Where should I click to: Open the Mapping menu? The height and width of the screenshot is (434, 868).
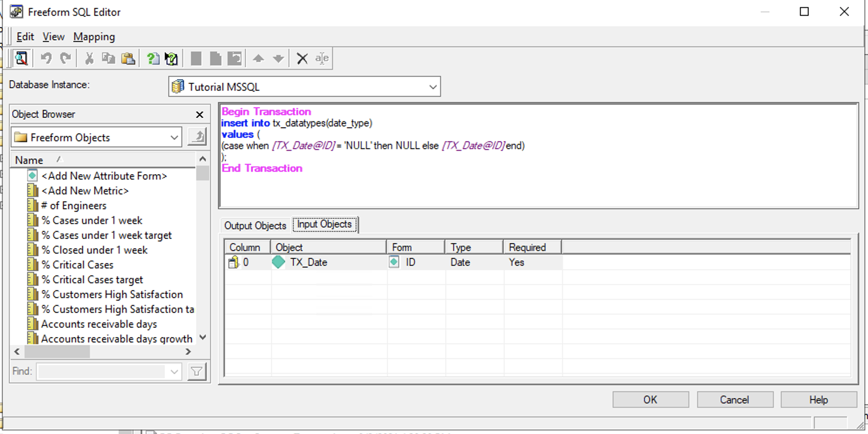pyautogui.click(x=94, y=37)
